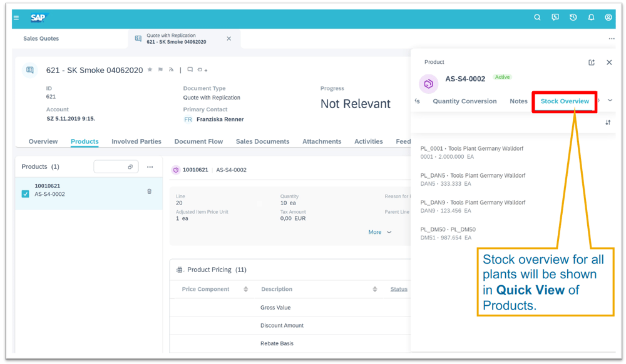
Task: Flag the quote 621 - SK Smoke
Action: click(x=160, y=70)
